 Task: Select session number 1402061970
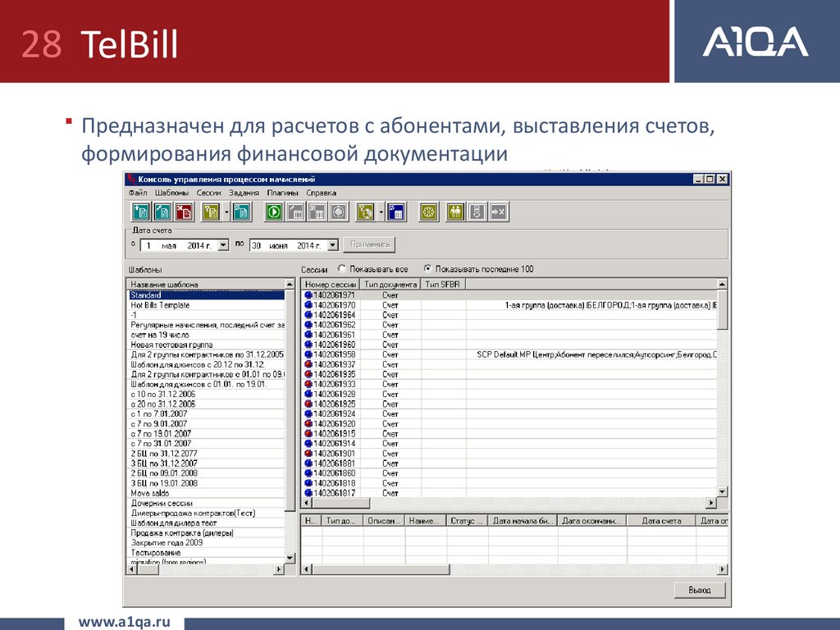(x=334, y=305)
